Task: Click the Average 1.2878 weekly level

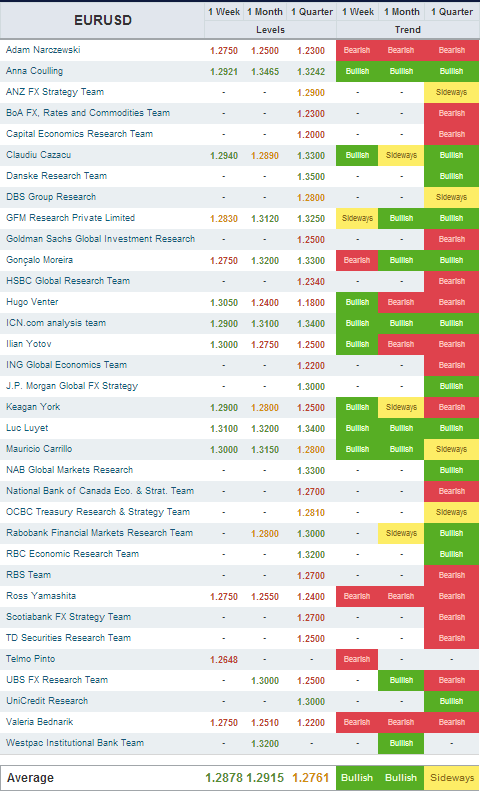Action: 224,778
